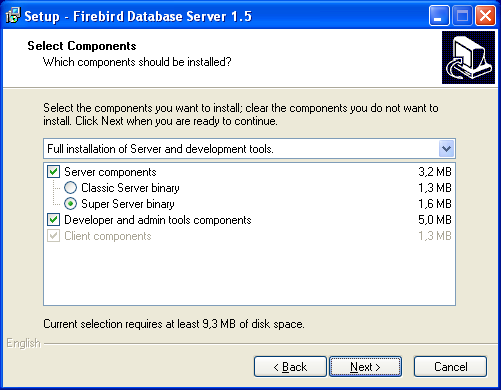Go back using the Back button
Image resolution: width=501 pixels, height=390 pixels.
click(x=290, y=367)
